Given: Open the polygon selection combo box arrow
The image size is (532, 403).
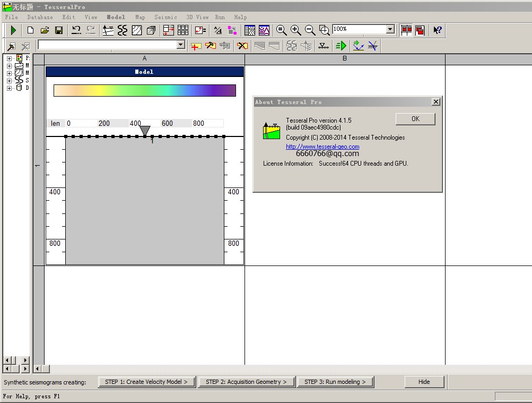Looking at the screenshot, I should pos(181,45).
